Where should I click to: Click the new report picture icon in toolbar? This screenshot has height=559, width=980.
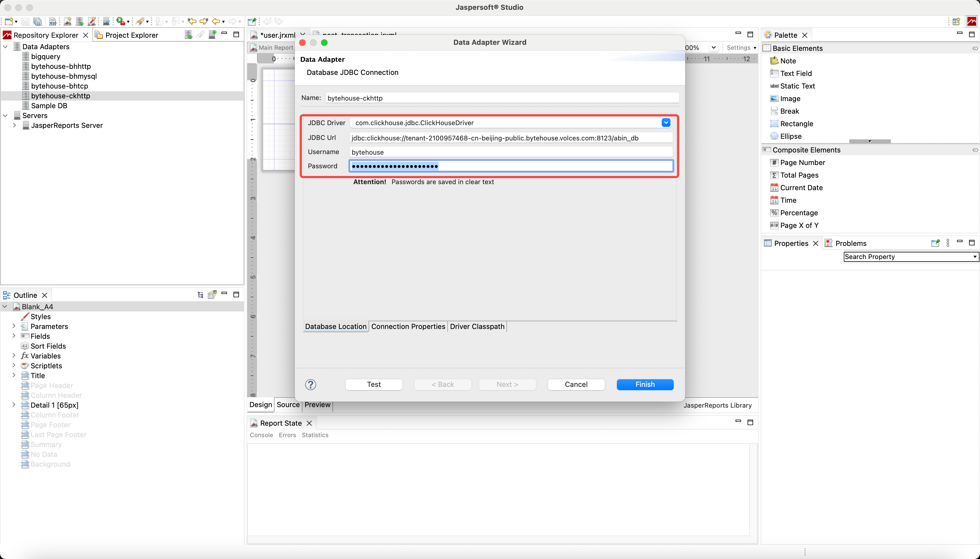68,21
